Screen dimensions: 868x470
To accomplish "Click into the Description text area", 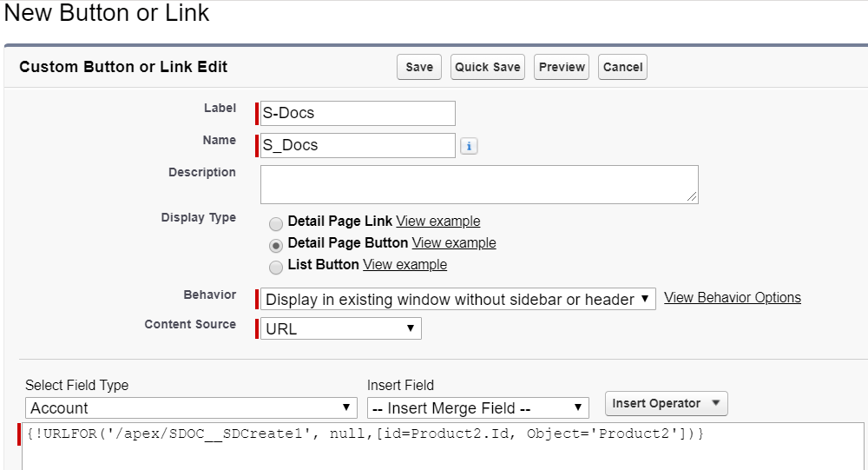I will coord(479,184).
